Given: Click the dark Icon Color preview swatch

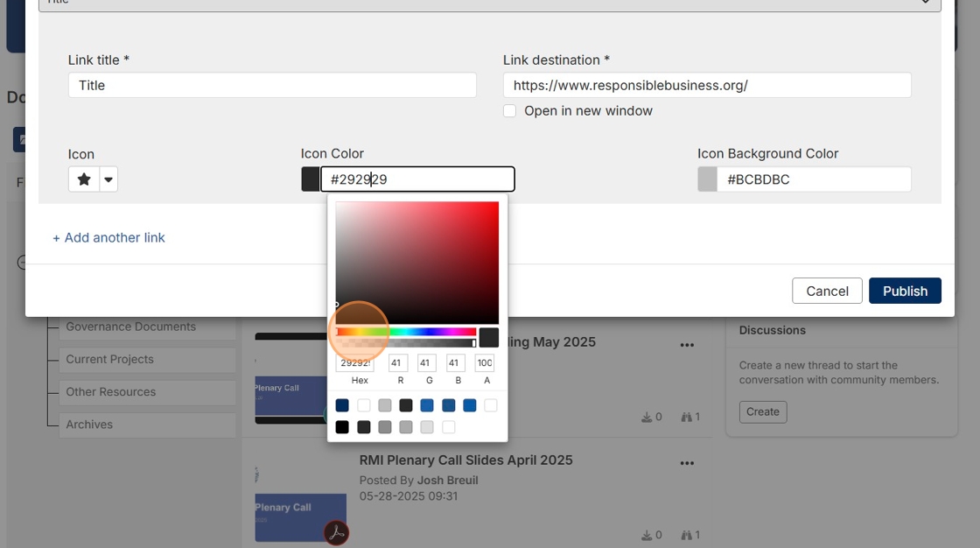Looking at the screenshot, I should [311, 179].
